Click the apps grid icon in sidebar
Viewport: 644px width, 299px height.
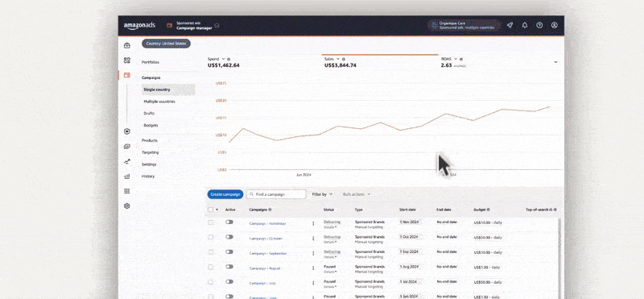coord(127,191)
